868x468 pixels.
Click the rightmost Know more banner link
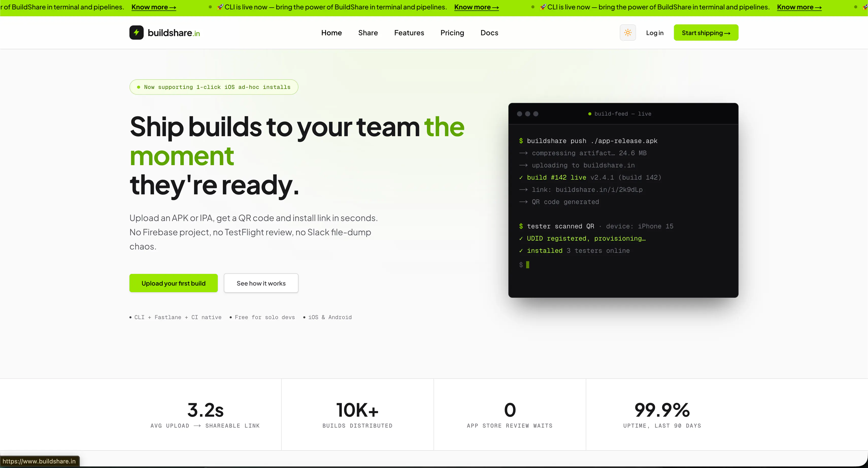(799, 7)
